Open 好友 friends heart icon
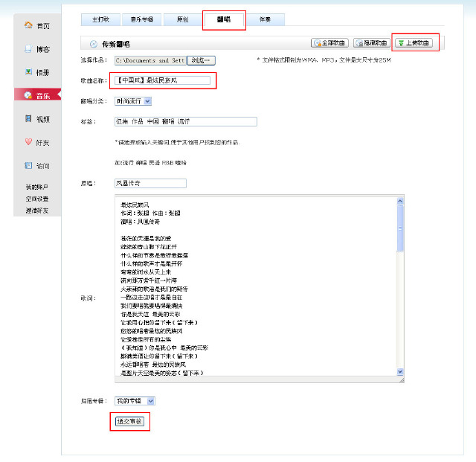 [x=37, y=142]
